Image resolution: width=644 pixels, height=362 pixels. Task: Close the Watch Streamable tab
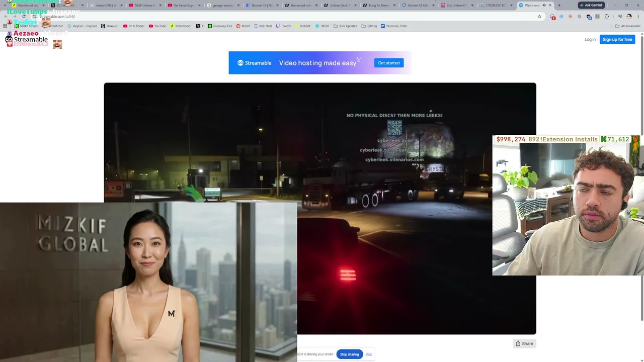[x=550, y=6]
